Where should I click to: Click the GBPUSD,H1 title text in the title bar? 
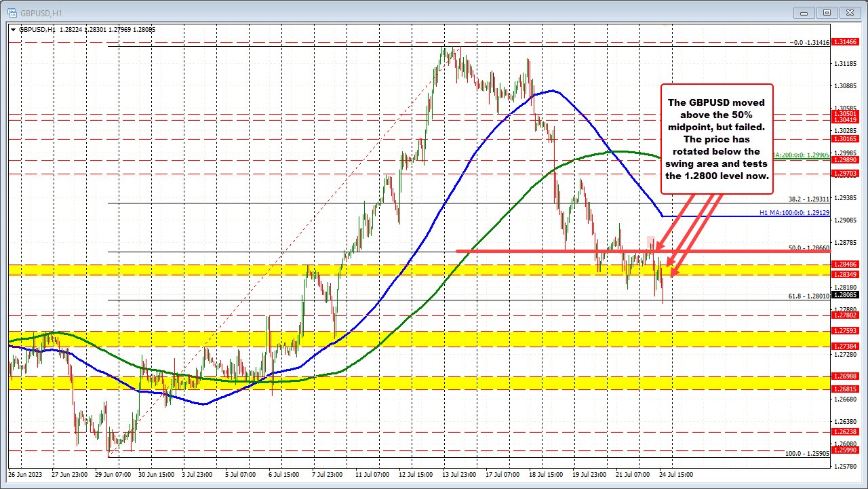click(41, 12)
